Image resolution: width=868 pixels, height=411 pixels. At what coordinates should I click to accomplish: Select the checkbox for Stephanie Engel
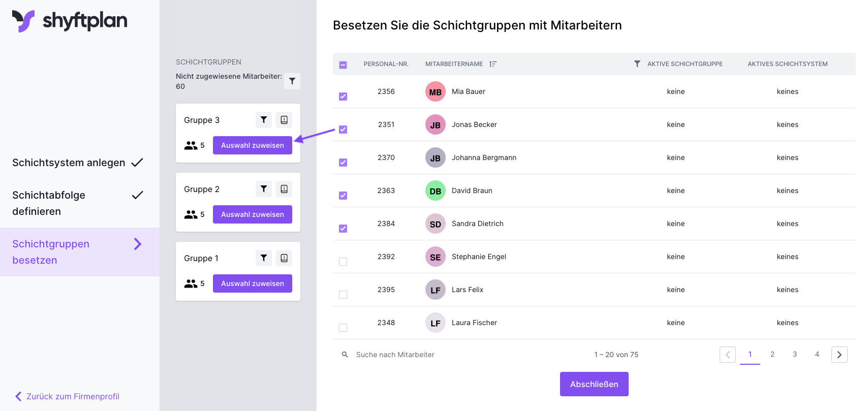(x=343, y=262)
